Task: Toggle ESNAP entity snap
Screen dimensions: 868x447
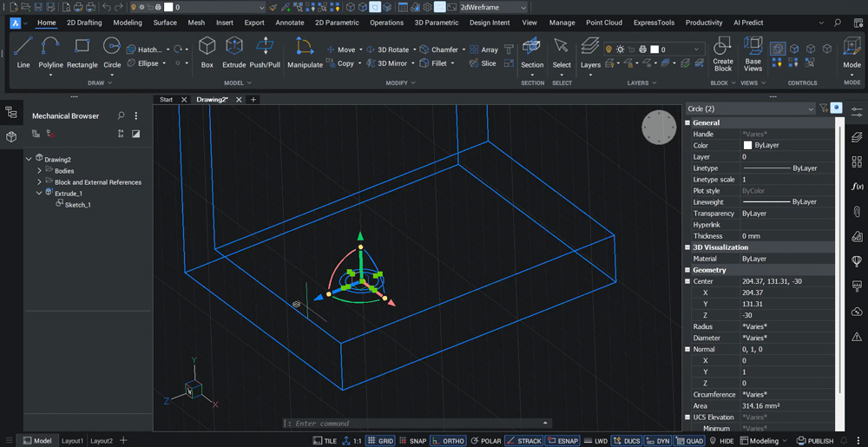Action: coord(562,441)
